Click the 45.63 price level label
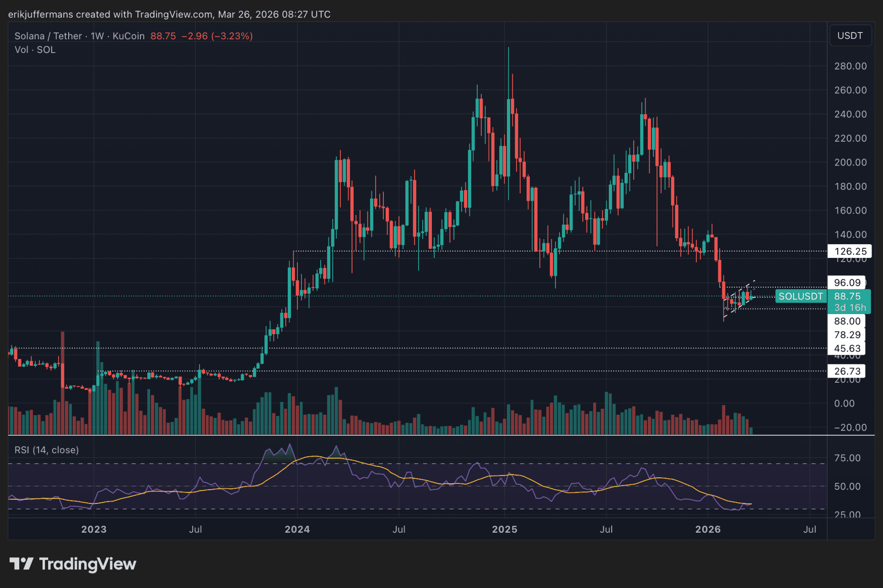 [x=847, y=348]
